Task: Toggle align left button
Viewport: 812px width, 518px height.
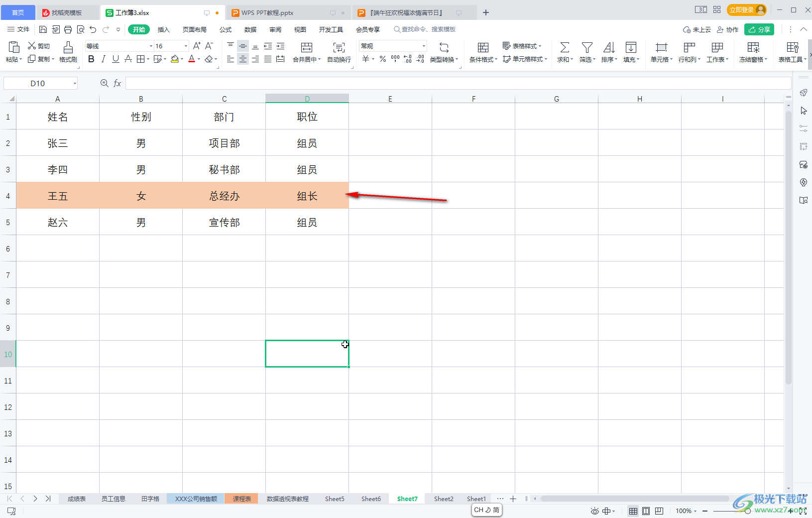Action: [230, 59]
